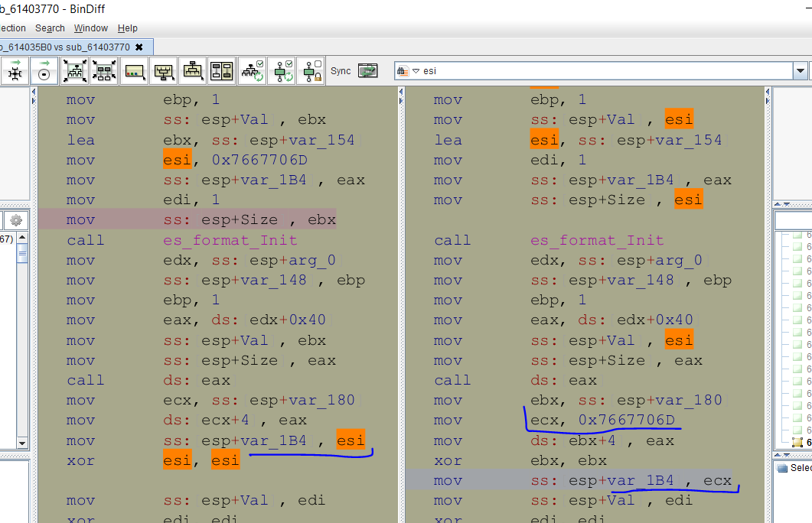Open search options triangle beside binoculars icon
Viewport: 812px width, 523px height.
[416, 71]
